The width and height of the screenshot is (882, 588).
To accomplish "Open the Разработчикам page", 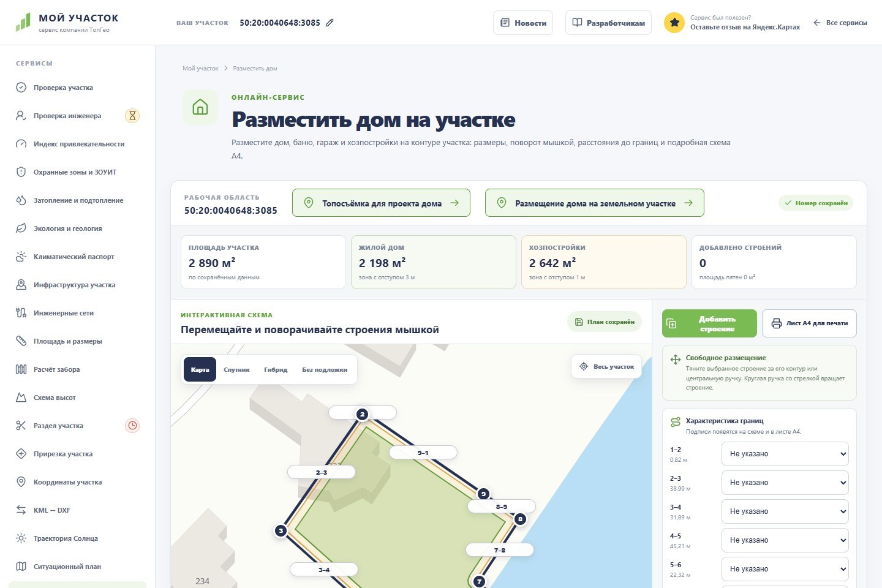I will pyautogui.click(x=608, y=23).
